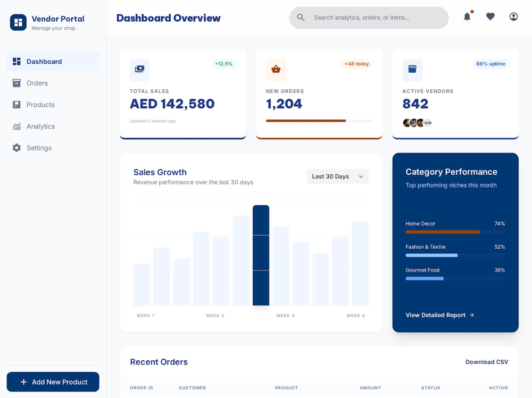The image size is (532, 398).
Task: Click the Gourmet Food 38% bar
Action: click(455, 278)
